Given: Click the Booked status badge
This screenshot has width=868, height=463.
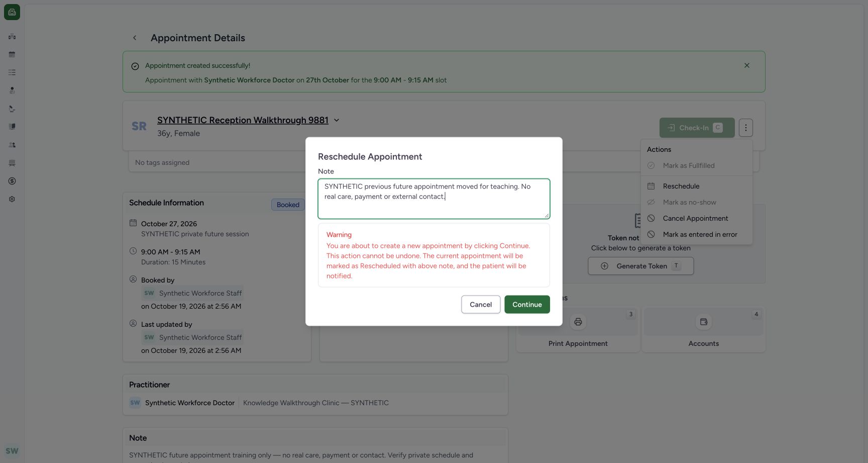Looking at the screenshot, I should [288, 205].
